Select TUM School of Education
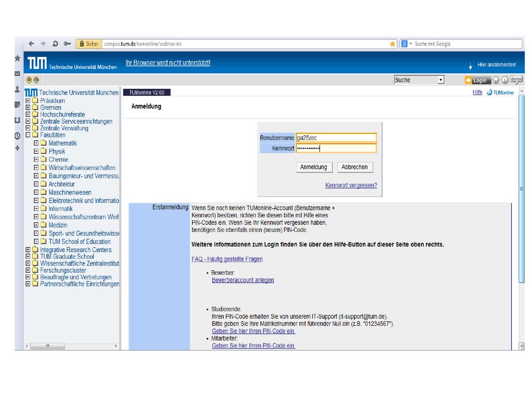This screenshot has width=532, height=399. (x=79, y=241)
